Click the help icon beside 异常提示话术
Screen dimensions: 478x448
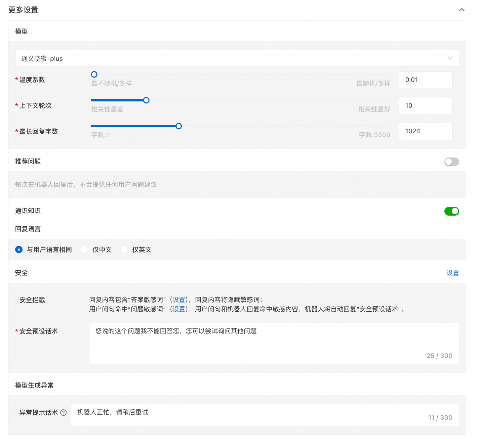point(64,413)
